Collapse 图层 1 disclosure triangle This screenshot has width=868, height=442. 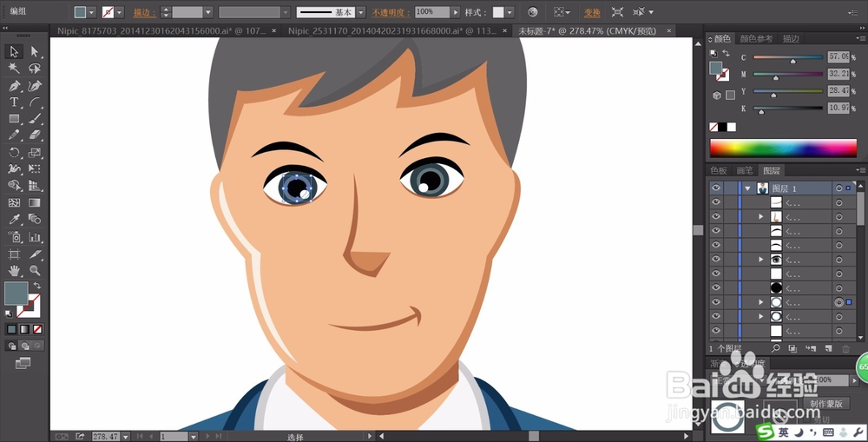[748, 188]
